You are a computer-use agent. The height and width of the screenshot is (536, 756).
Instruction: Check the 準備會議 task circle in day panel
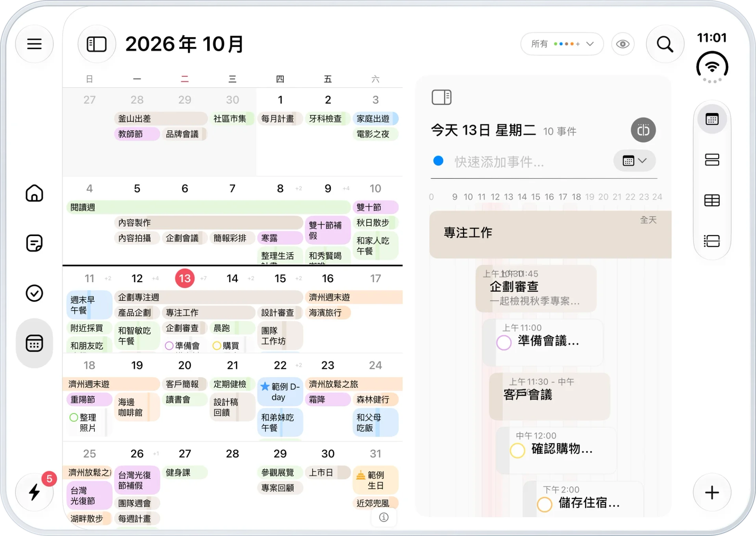coord(504,342)
